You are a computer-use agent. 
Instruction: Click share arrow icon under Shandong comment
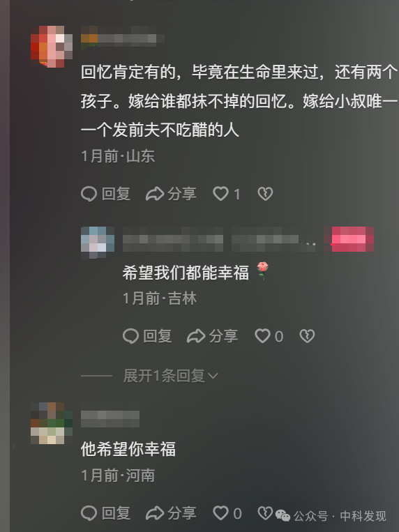click(155, 194)
